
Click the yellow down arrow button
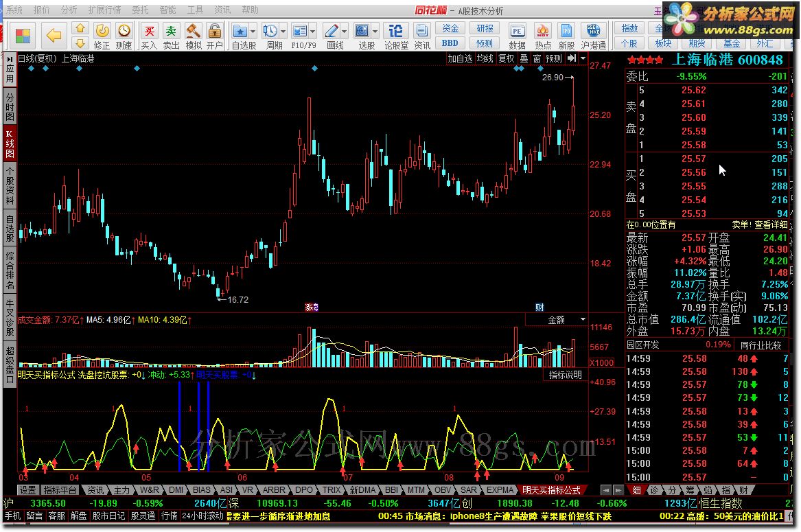coord(80,43)
